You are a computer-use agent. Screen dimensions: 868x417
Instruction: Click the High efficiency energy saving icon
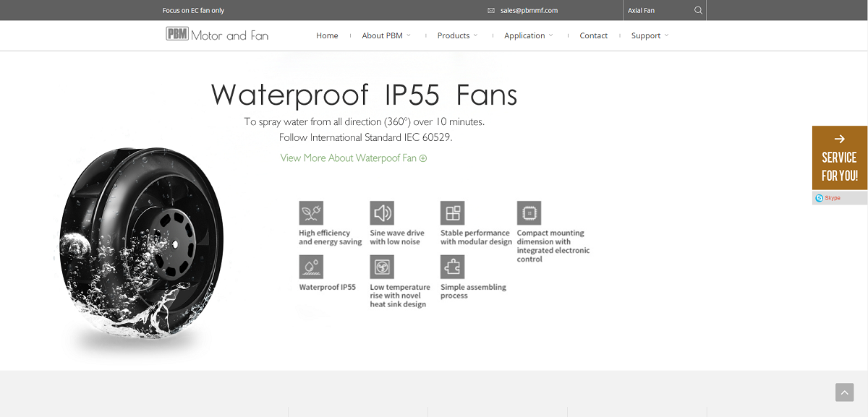[311, 212]
